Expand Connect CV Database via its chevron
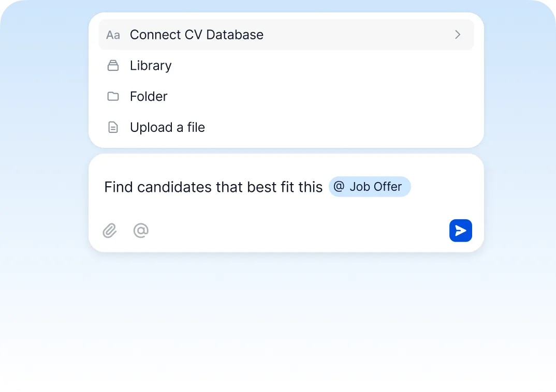This screenshot has height=392, width=556. [458, 35]
